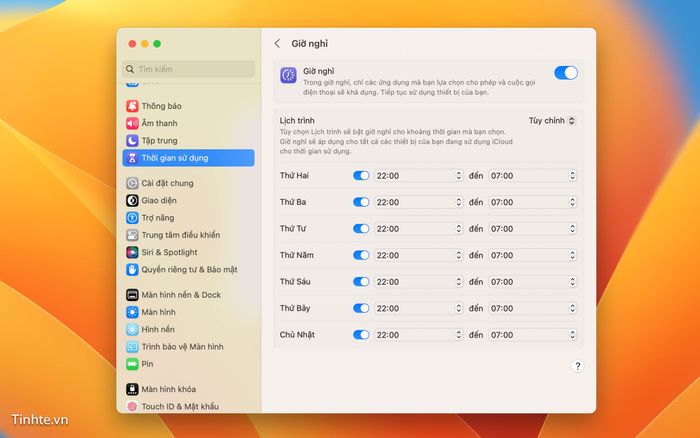Toggle the Thứ Ba schedule switch
Viewport: 700px width, 438px height.
pyautogui.click(x=361, y=202)
